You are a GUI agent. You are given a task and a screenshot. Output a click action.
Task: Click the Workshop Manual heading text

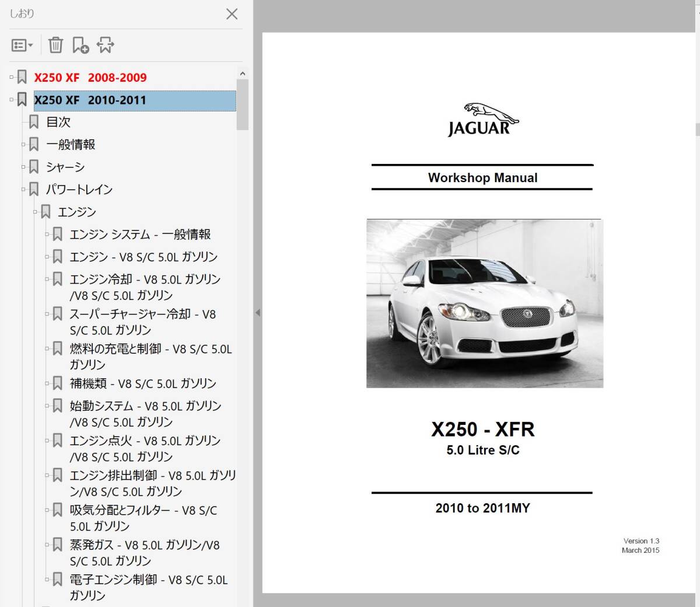482,178
